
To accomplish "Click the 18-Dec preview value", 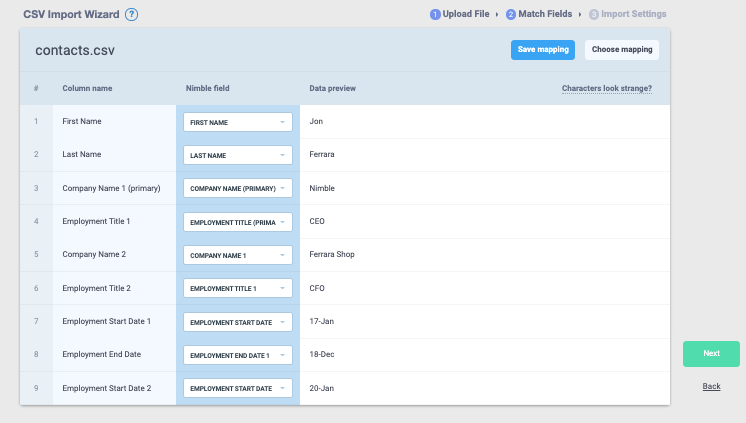I will tap(322, 354).
